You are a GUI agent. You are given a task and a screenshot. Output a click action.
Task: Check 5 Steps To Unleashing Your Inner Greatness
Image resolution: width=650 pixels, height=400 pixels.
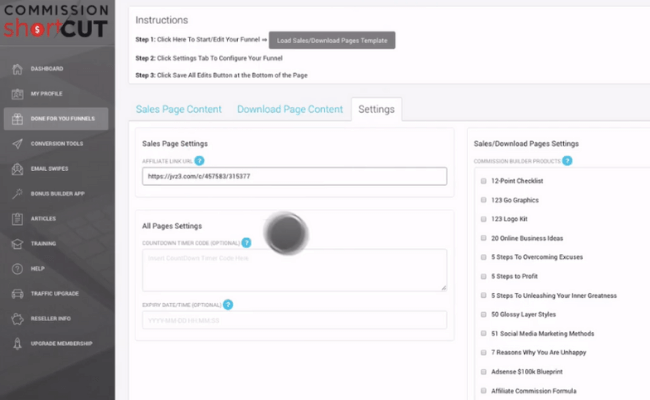click(483, 295)
